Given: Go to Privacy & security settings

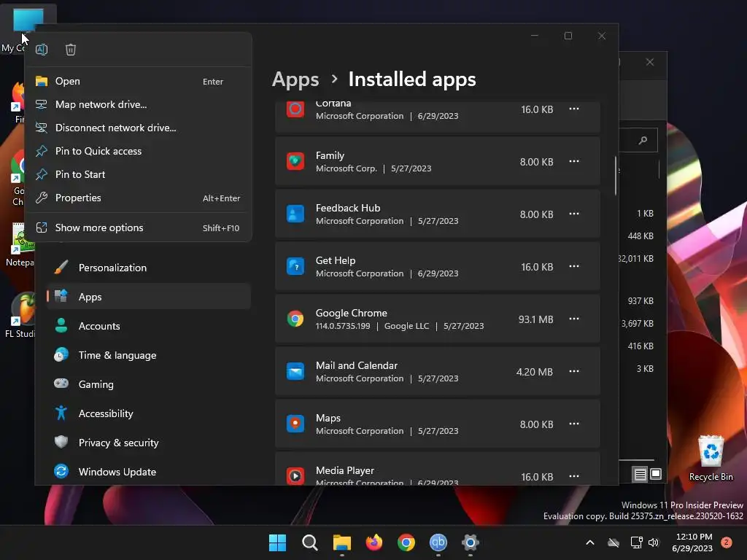Looking at the screenshot, I should tap(149, 443).
